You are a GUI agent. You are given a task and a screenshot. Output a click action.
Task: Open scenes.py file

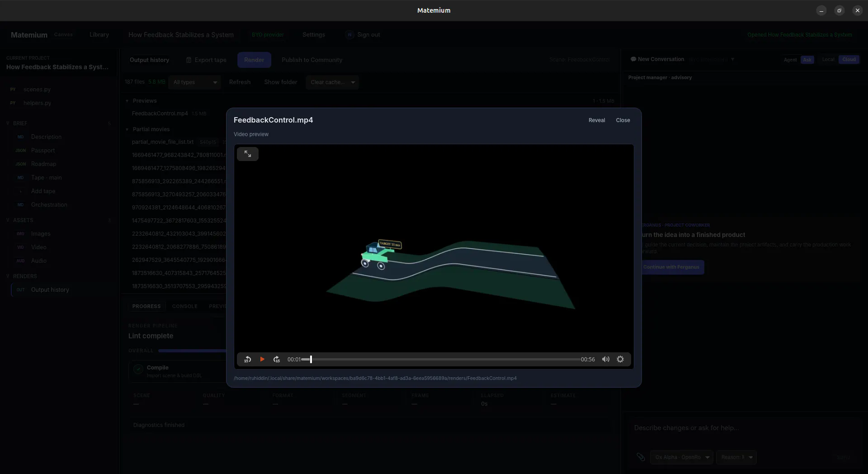click(37, 90)
